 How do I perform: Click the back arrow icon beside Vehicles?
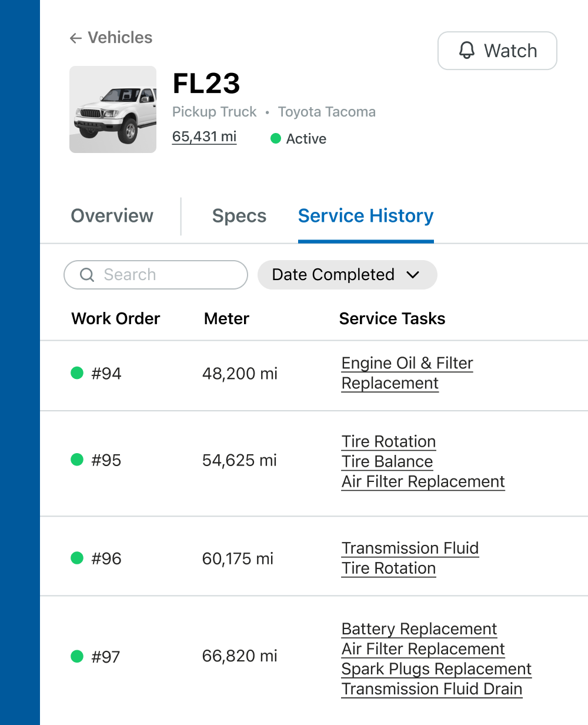pos(75,38)
